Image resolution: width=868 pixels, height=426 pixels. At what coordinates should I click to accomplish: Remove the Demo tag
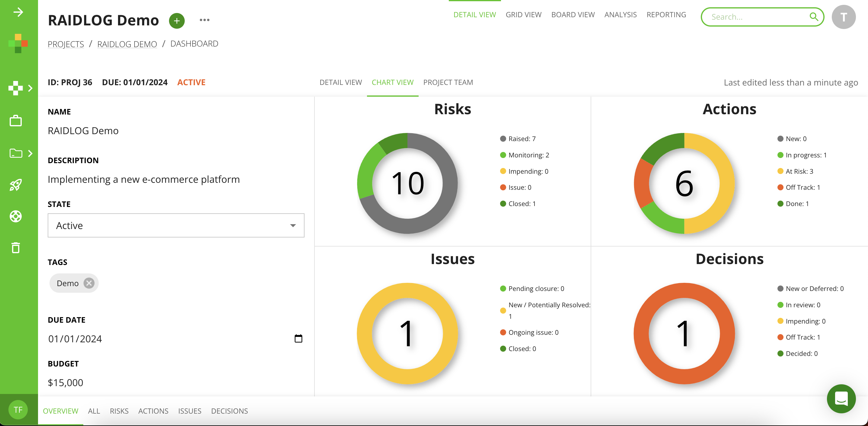[89, 283]
